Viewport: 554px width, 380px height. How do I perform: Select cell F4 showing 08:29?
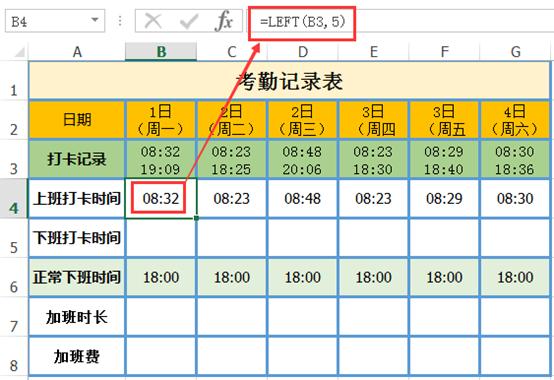tap(444, 198)
